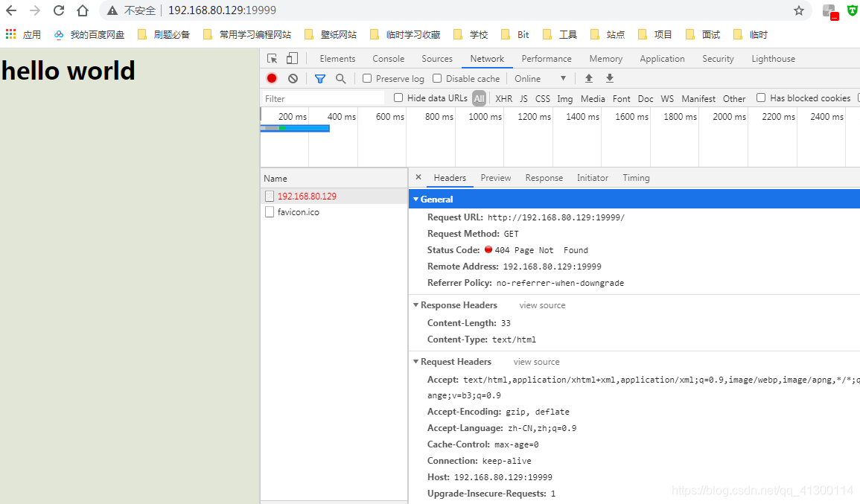The height and width of the screenshot is (504, 860).
Task: Export HAR file using download arrow
Action: (x=609, y=78)
